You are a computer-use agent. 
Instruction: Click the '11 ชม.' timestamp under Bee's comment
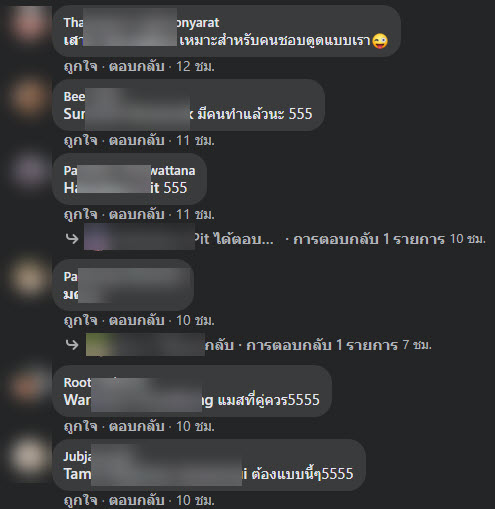point(195,140)
